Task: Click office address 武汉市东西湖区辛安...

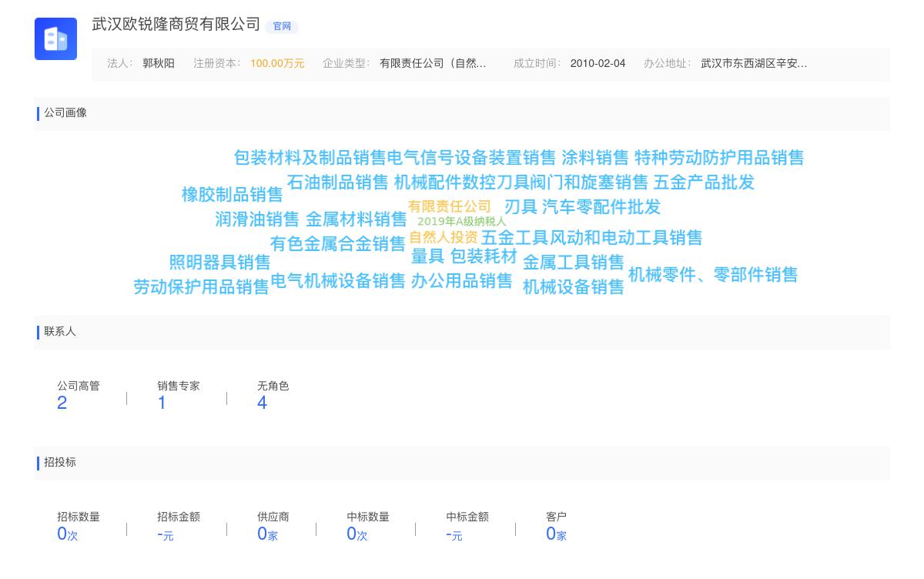Action: (x=754, y=64)
